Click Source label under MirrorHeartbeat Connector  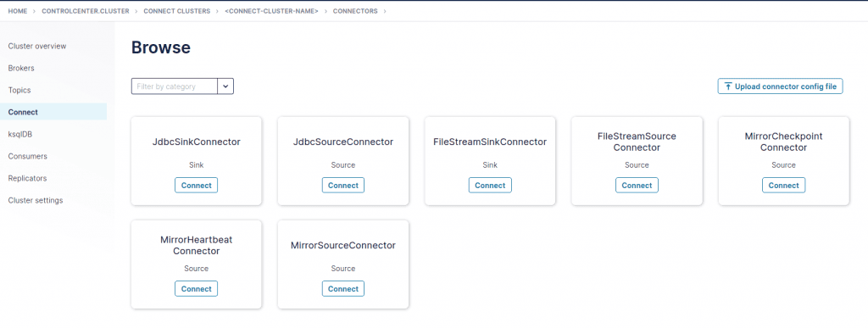click(x=196, y=269)
